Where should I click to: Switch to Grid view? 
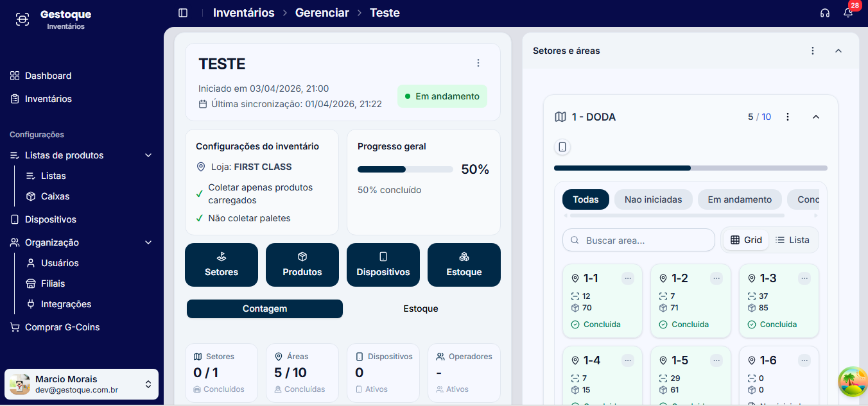click(x=746, y=240)
